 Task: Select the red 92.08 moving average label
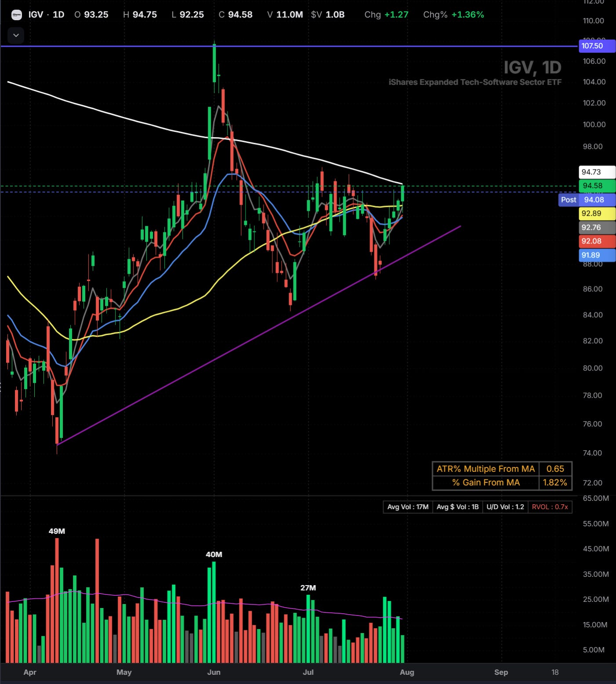point(597,241)
